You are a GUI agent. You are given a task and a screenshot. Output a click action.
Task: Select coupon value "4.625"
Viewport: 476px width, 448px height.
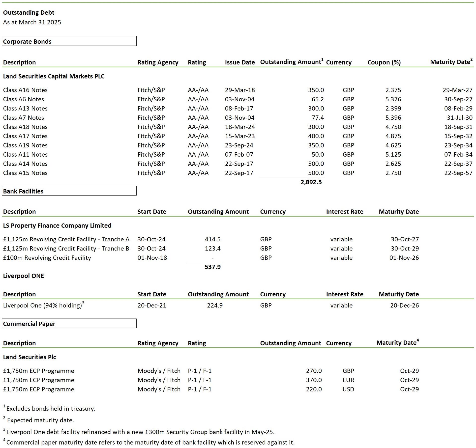[x=393, y=145]
